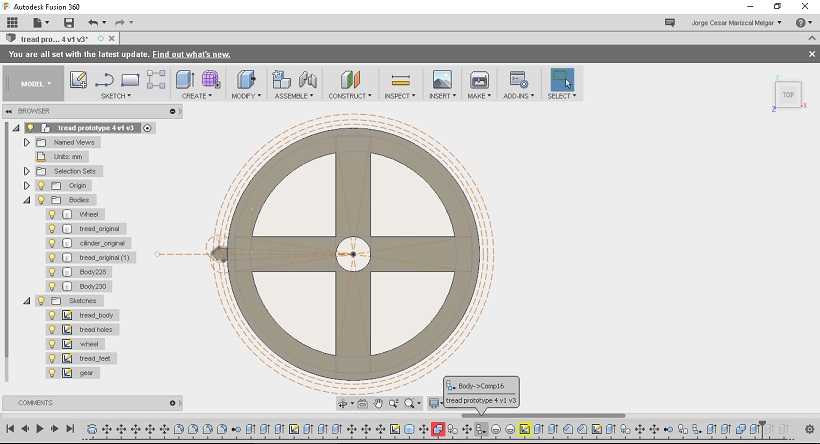Image resolution: width=820 pixels, height=444 pixels.
Task: Expand the Origin folder
Action: [x=27, y=186]
